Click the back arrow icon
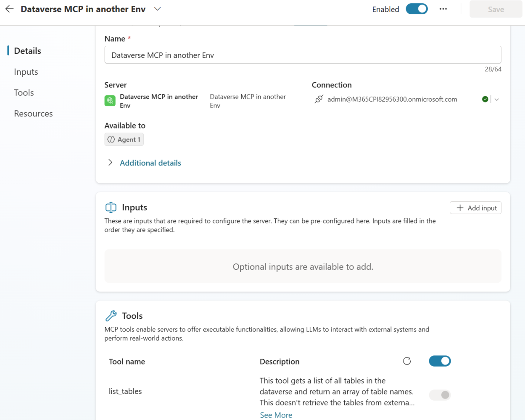The height and width of the screenshot is (420, 525). [9, 9]
